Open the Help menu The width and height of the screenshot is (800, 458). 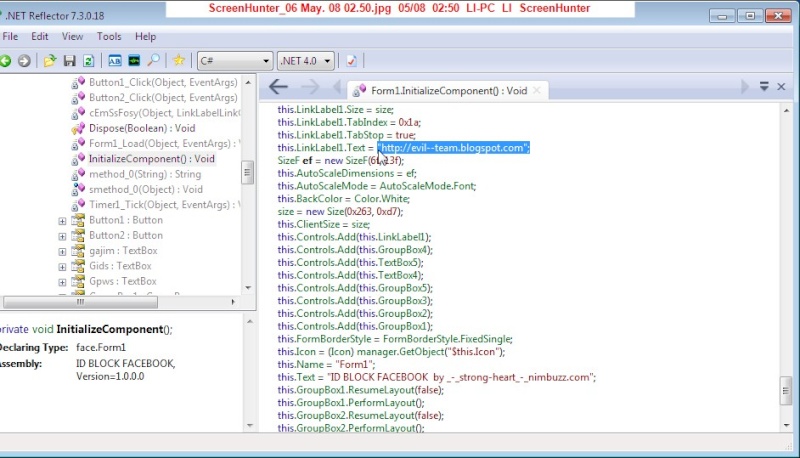[x=145, y=36]
